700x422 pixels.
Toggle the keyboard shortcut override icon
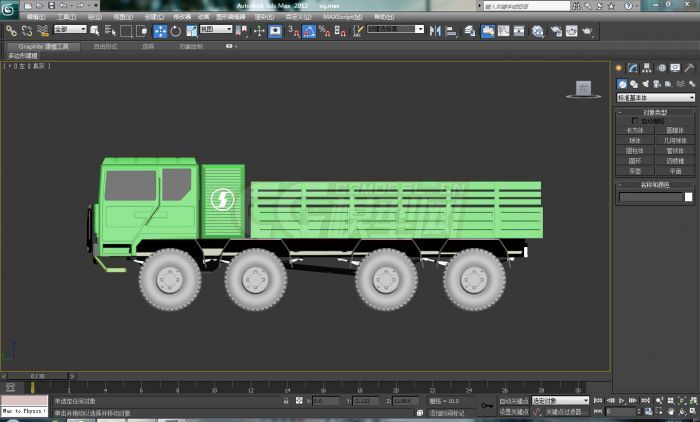pos(275,31)
